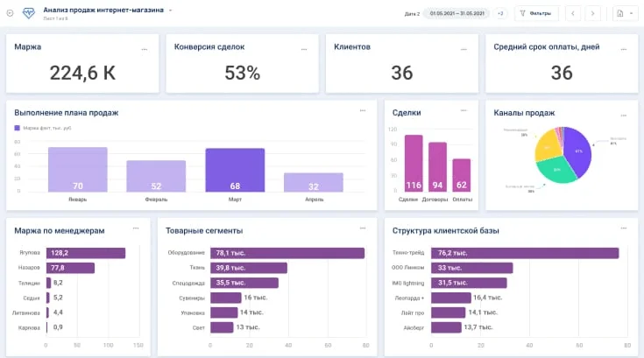Click the Апрель bar with value 32
Image resolution: width=644 pixels, height=358 pixels.
314,182
